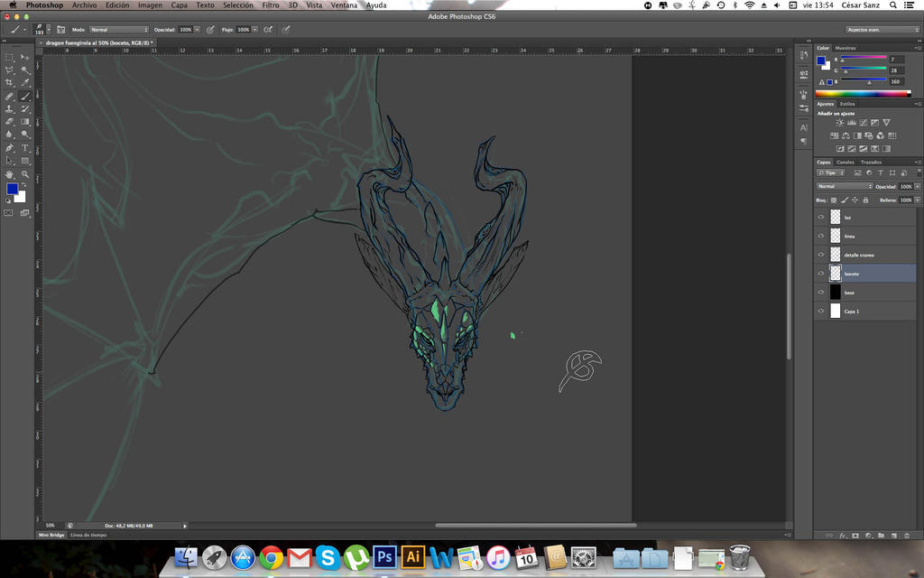Open the layer blend mode Normal dropdown
This screenshot has width=924, height=578.
[845, 186]
